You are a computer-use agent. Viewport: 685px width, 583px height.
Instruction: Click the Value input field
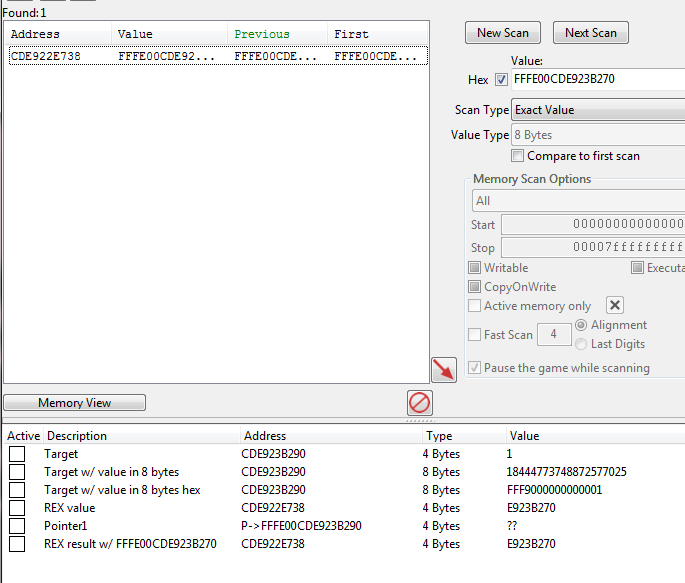[598, 80]
